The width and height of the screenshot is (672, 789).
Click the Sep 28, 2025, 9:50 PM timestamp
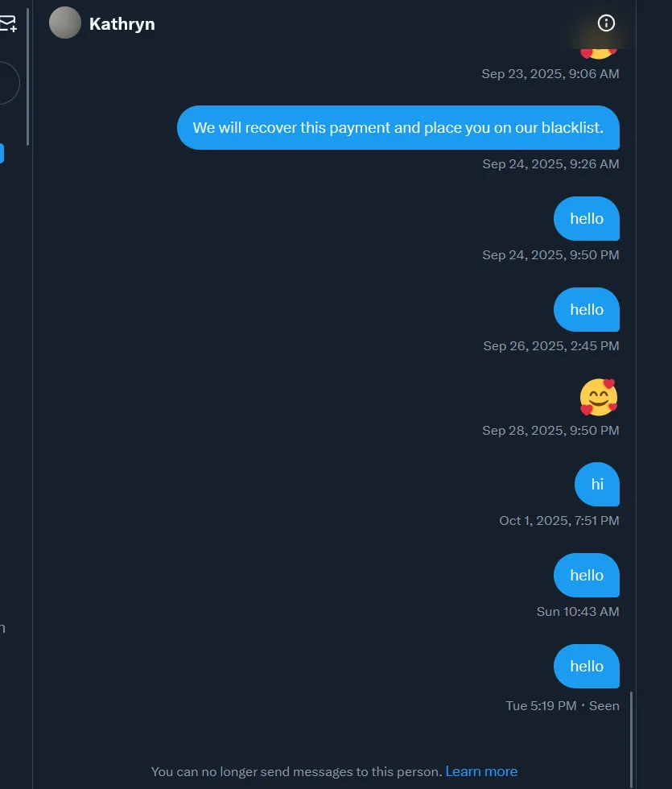click(550, 431)
